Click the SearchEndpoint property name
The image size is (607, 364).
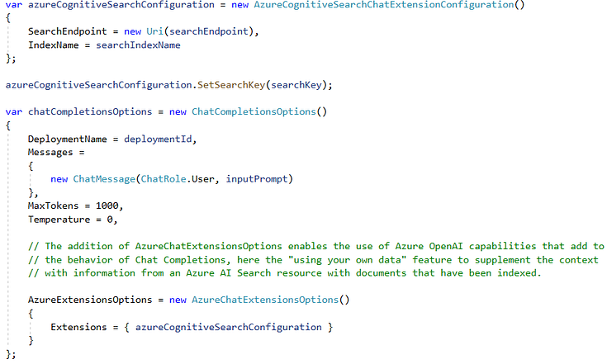click(x=68, y=31)
